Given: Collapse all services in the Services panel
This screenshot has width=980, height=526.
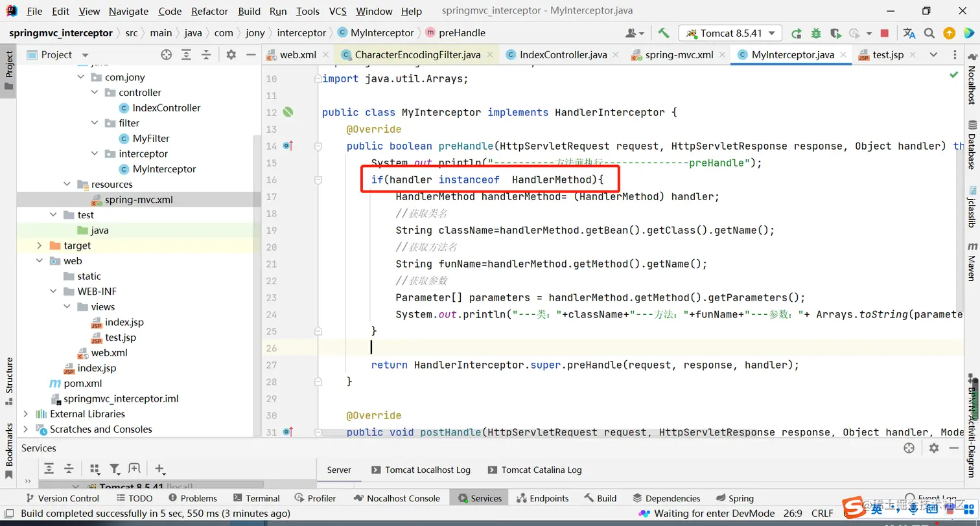Looking at the screenshot, I should [68, 468].
